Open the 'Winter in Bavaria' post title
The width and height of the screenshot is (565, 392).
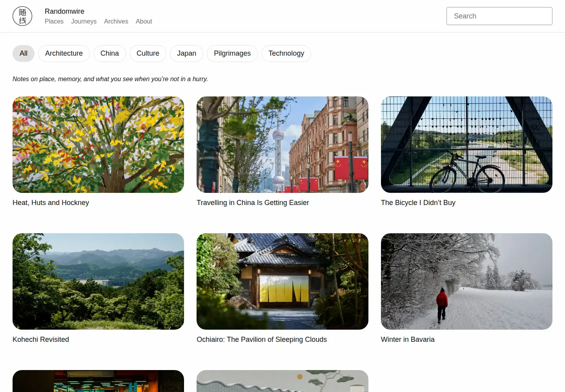408,339
